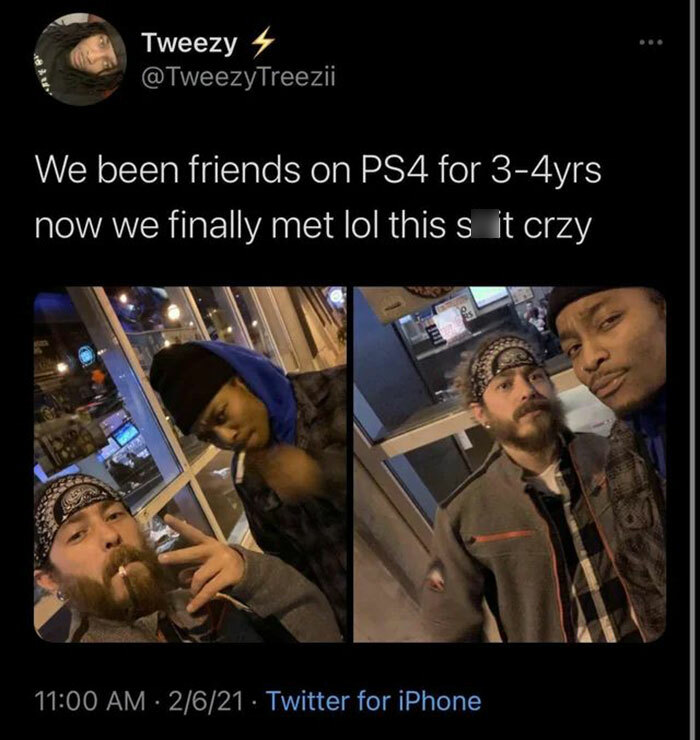Open the Twitter for iPhone source link
Viewport: 700px width, 740px height.
click(374, 700)
